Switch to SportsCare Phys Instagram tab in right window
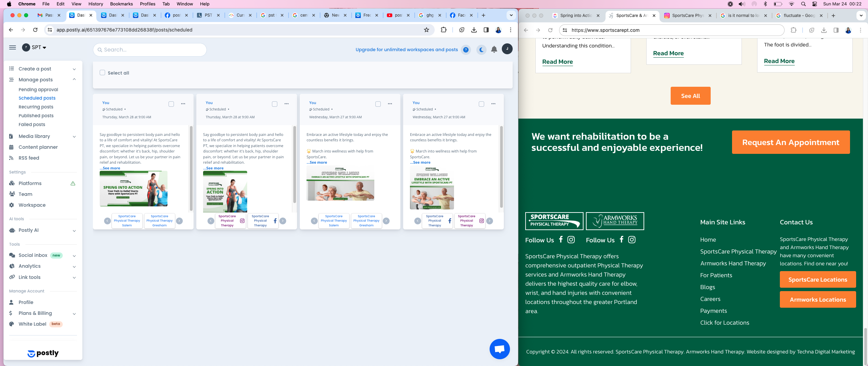 [x=687, y=16]
